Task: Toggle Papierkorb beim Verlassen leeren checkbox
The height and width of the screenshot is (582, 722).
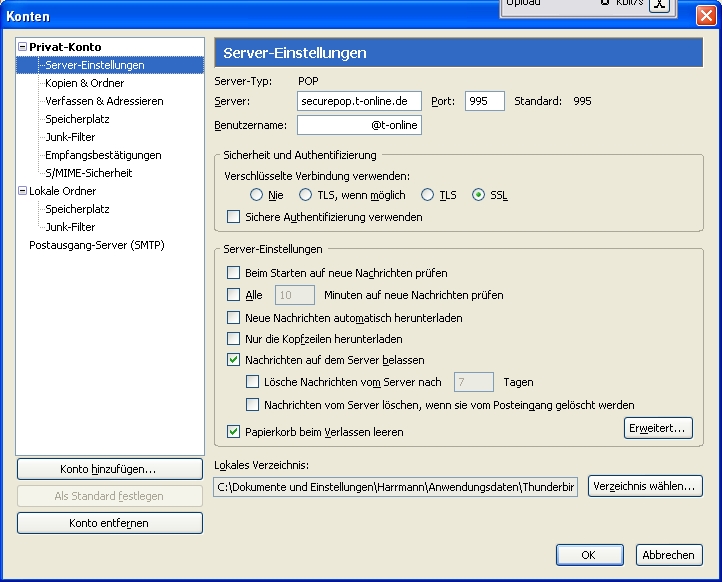Action: pyautogui.click(x=234, y=432)
